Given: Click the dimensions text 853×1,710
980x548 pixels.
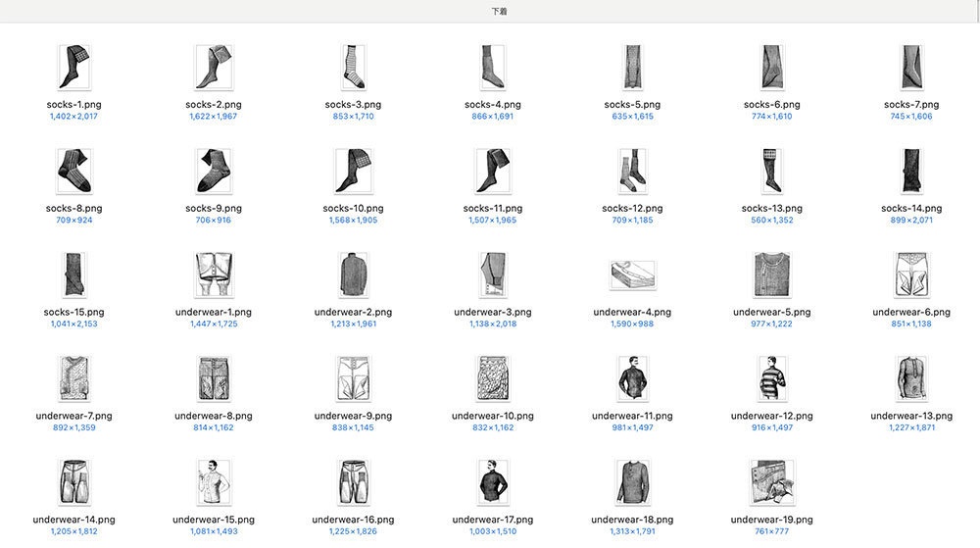Looking at the screenshot, I should (353, 117).
